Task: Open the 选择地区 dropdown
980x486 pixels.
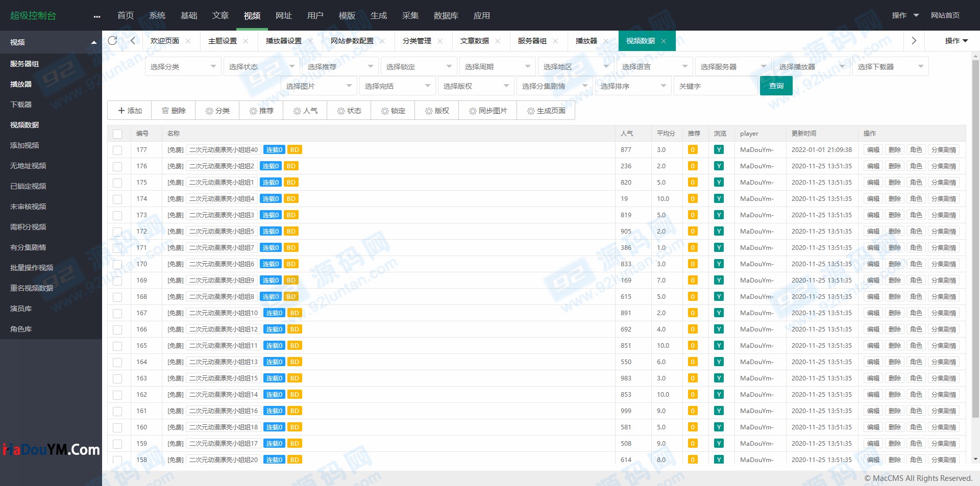Action: (x=576, y=67)
